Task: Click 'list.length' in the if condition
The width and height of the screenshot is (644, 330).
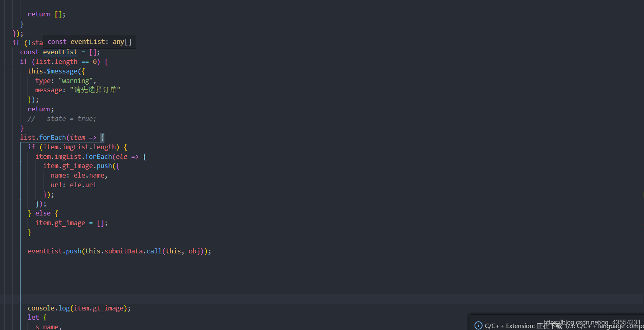Action: click(x=57, y=61)
